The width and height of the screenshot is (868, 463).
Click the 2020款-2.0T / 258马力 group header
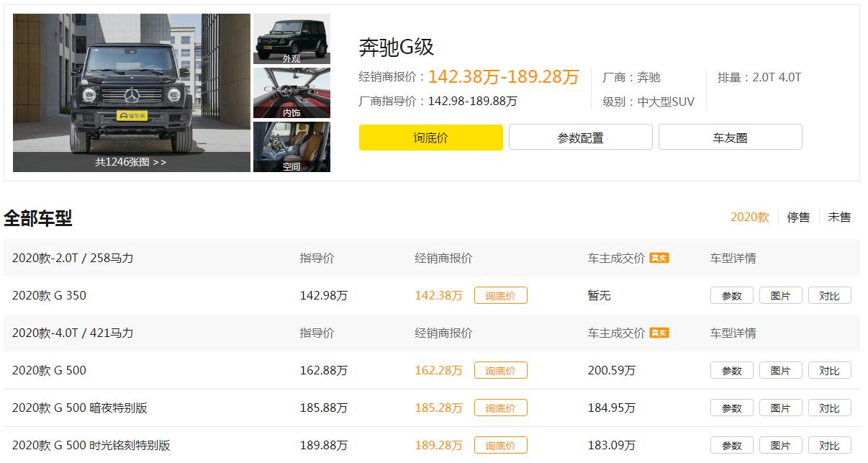pos(73,258)
